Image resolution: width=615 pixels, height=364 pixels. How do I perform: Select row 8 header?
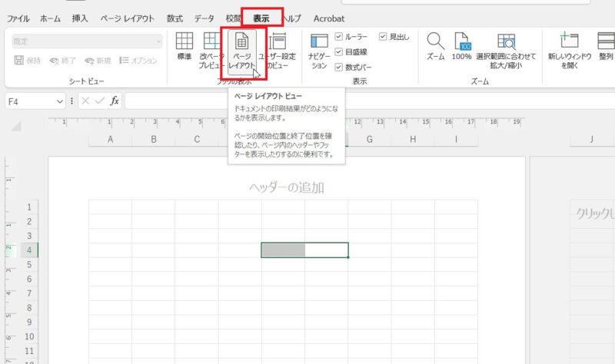pyautogui.click(x=29, y=308)
